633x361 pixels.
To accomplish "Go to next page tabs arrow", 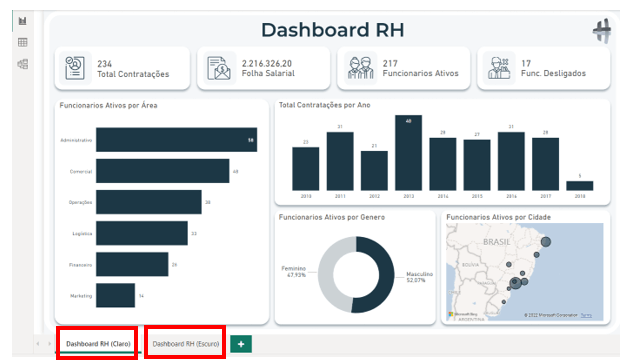I will click(49, 344).
